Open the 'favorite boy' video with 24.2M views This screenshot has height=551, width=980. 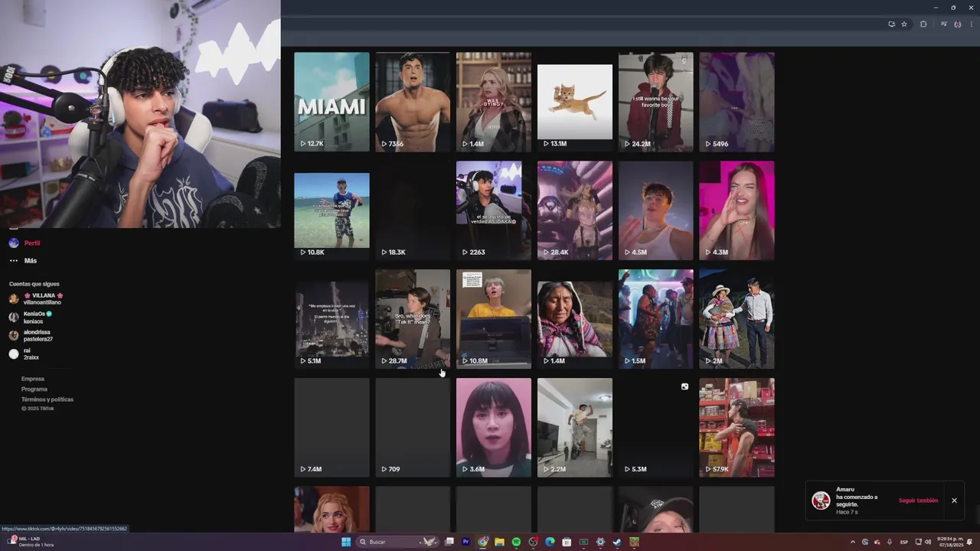click(656, 102)
